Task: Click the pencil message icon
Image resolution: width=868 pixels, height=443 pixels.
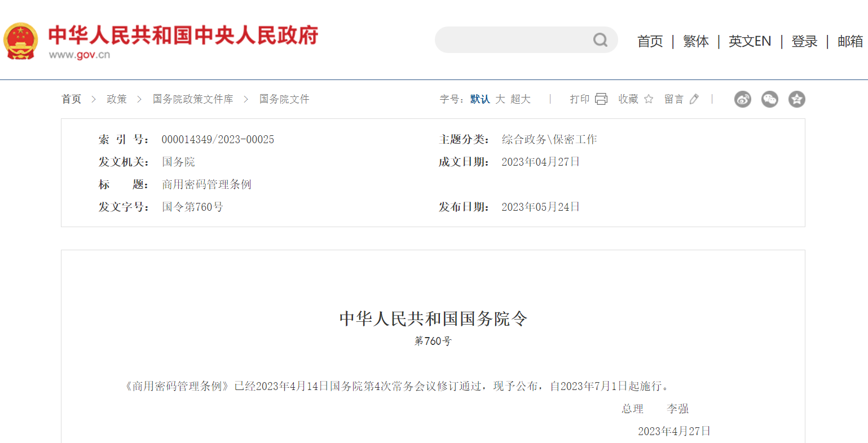Action: 694,99
